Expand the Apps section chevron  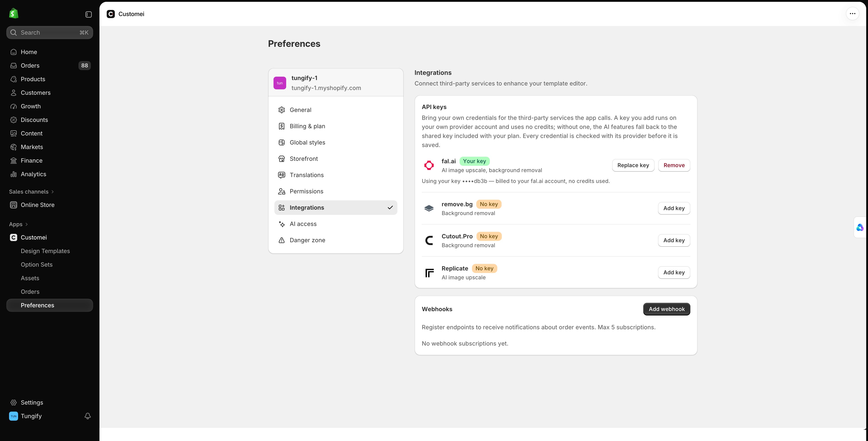(27, 224)
